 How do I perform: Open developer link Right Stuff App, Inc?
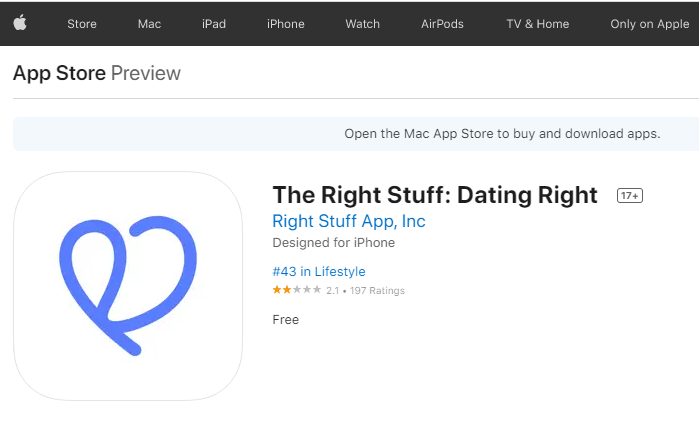349,221
